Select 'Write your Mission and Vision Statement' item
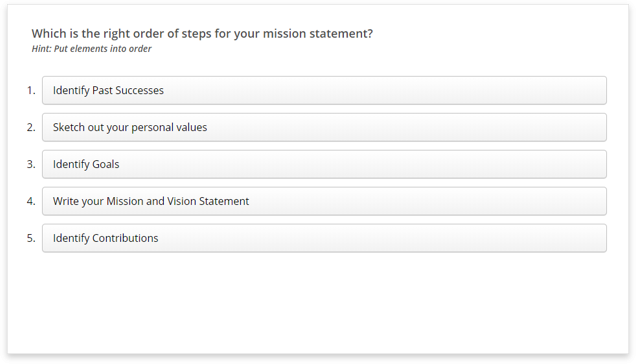Image resolution: width=636 pixels, height=364 pixels. pos(324,201)
